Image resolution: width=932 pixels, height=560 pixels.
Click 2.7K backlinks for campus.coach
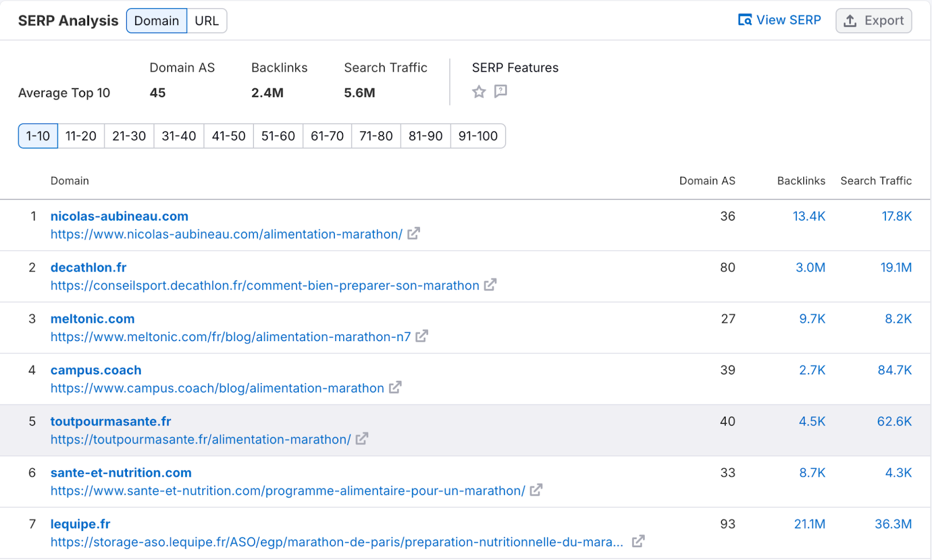coord(813,370)
